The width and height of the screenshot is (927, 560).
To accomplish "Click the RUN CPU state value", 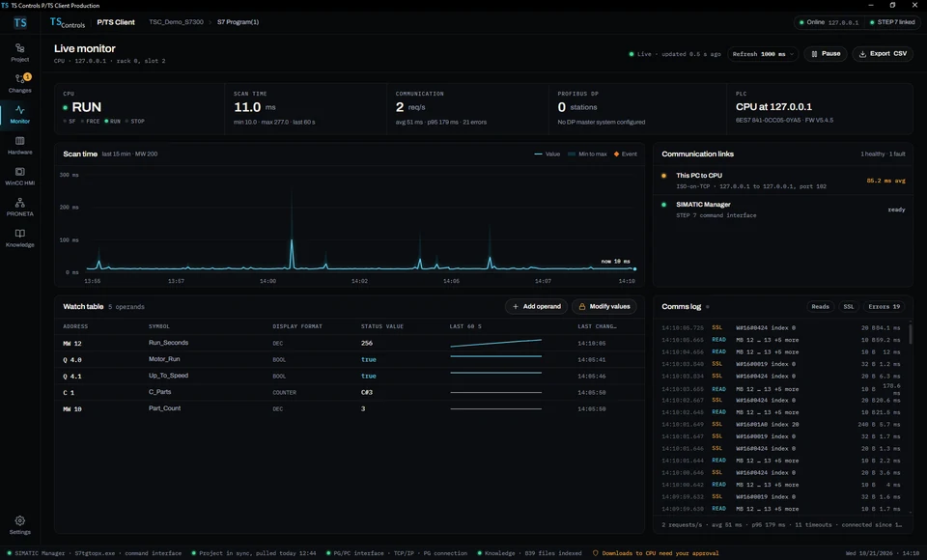I will click(86, 107).
